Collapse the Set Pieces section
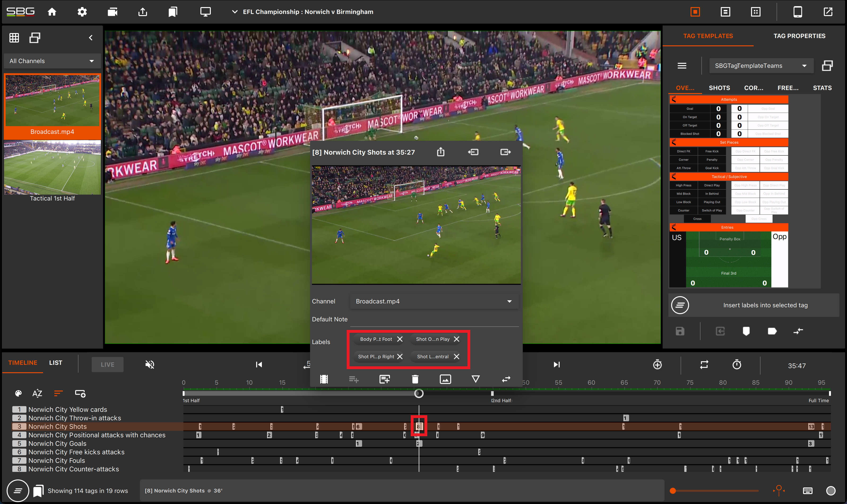This screenshot has width=847, height=504. tap(674, 142)
